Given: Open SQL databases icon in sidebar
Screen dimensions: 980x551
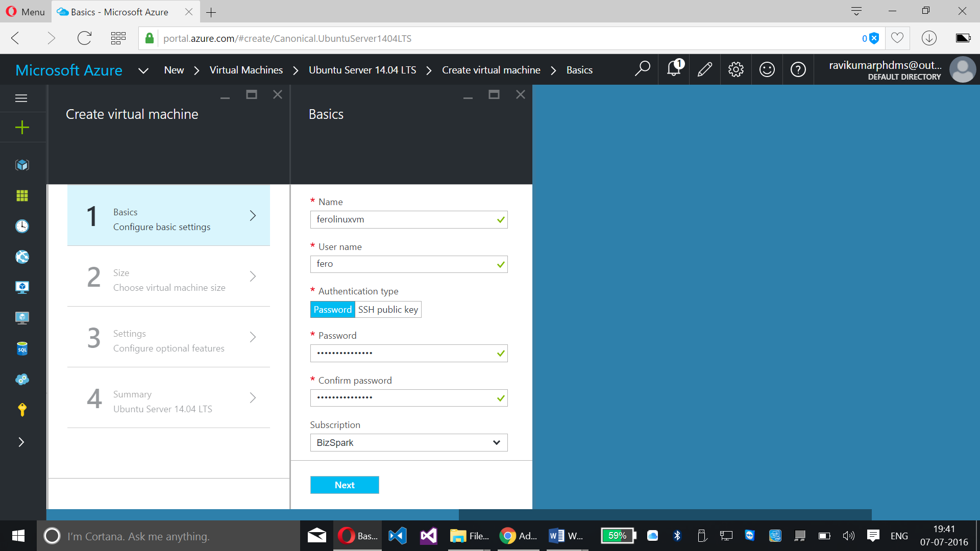Looking at the screenshot, I should coord(22,348).
